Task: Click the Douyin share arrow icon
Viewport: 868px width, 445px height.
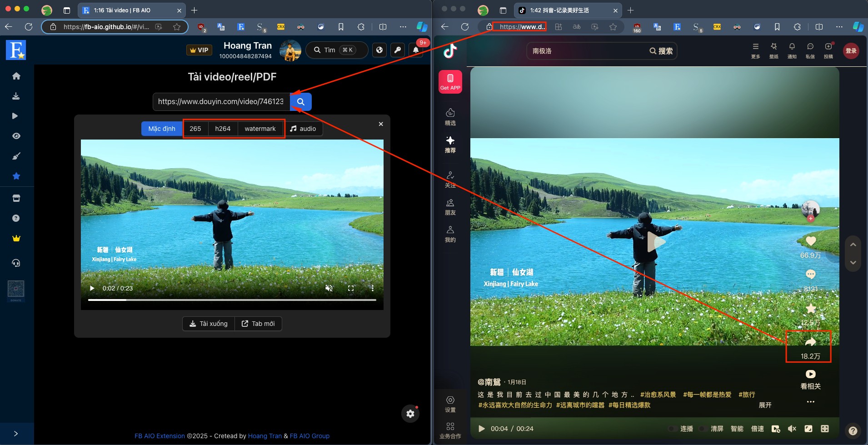Action: click(810, 342)
